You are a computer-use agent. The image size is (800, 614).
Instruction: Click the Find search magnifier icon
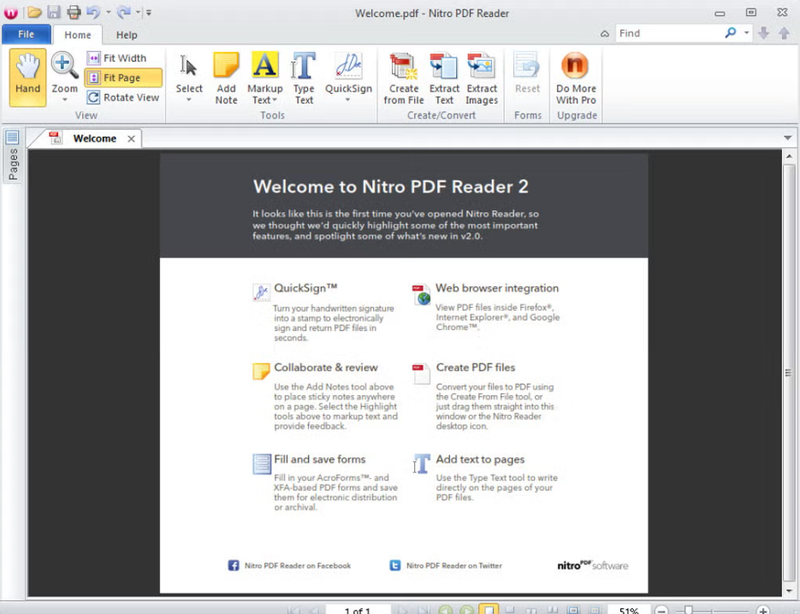(731, 33)
